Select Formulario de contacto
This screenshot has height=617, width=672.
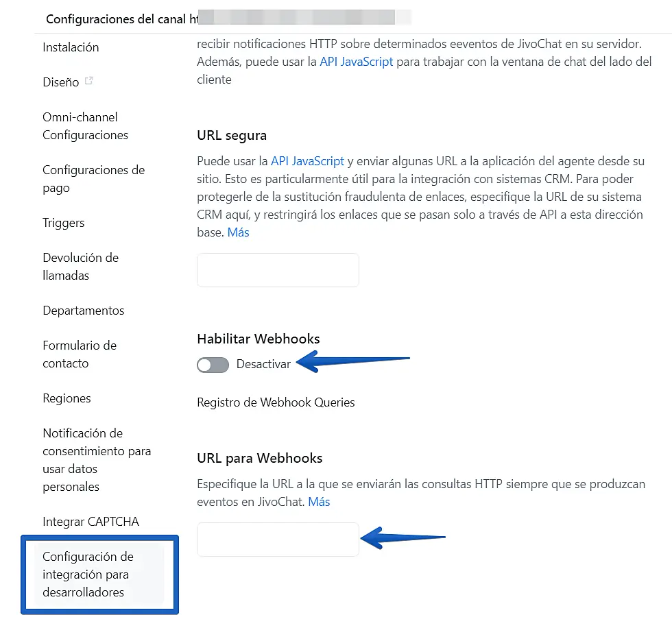[x=80, y=354]
